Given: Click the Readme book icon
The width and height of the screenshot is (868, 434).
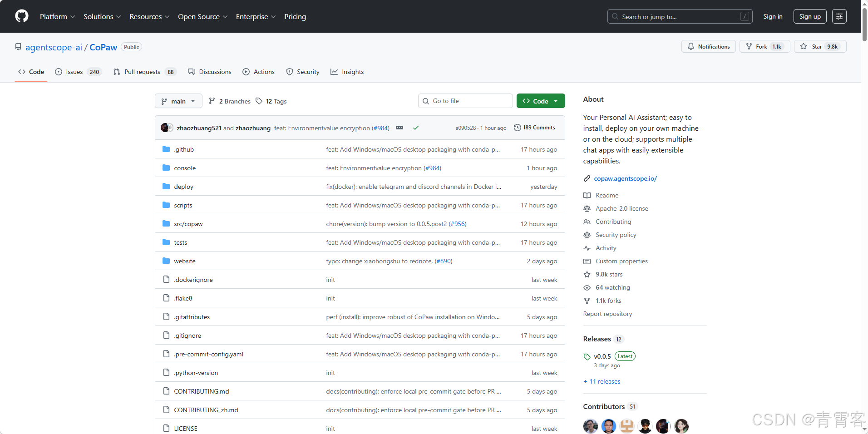Looking at the screenshot, I should coord(587,196).
